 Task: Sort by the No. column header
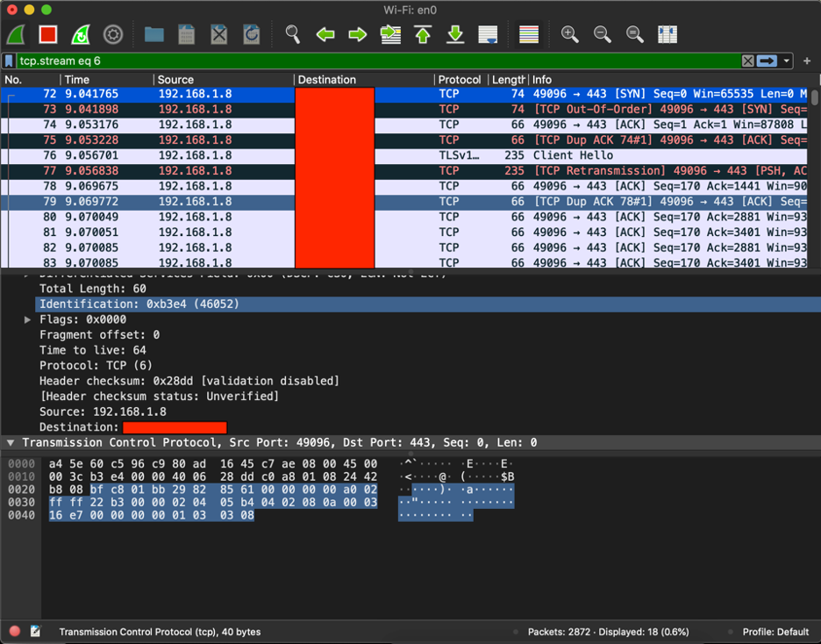31,80
